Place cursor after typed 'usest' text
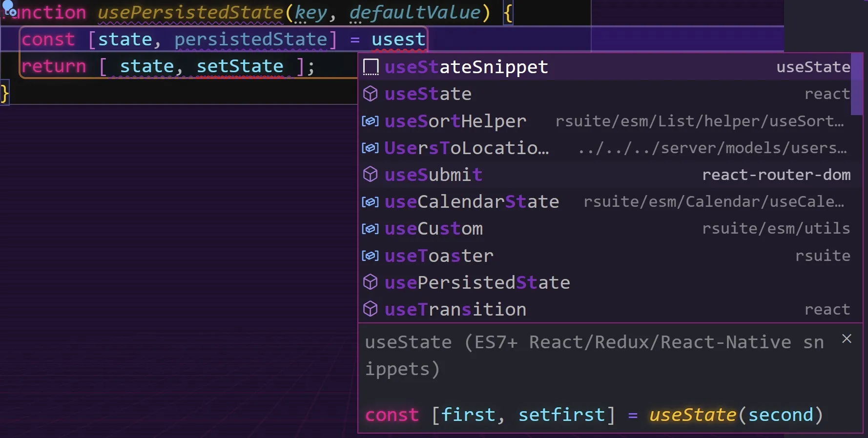The image size is (868, 438). point(426,40)
